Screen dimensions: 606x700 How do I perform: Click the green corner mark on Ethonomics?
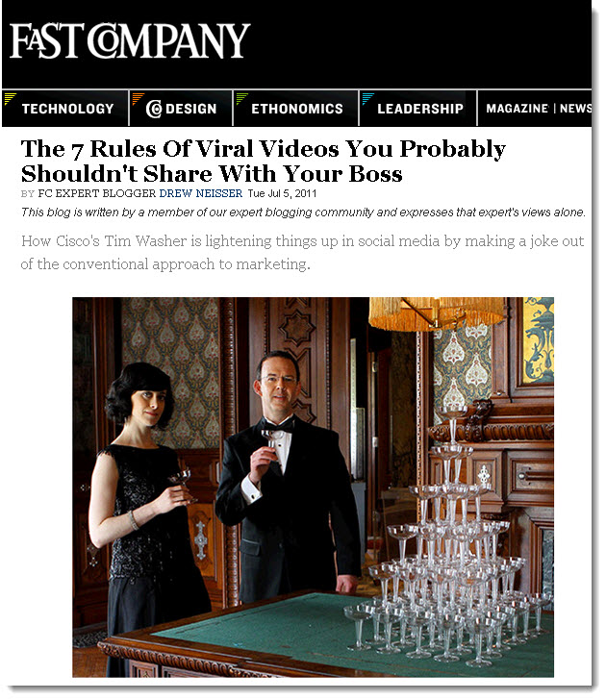pos(241,99)
